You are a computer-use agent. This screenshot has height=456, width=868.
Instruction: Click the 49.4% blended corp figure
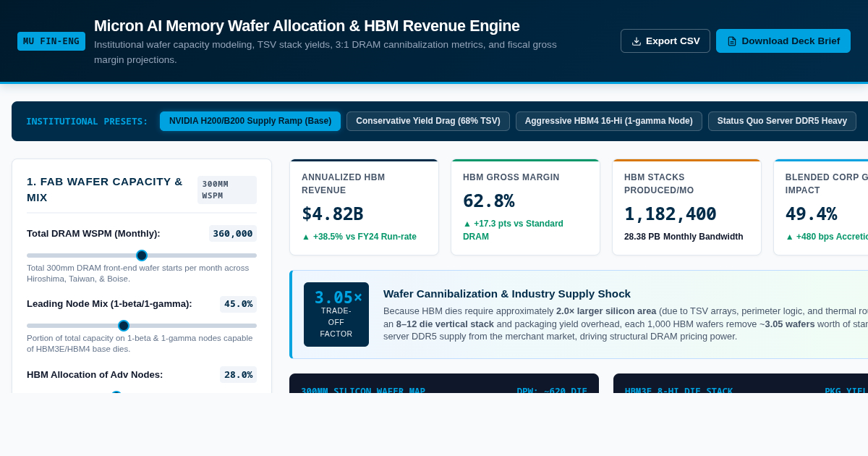[812, 214]
